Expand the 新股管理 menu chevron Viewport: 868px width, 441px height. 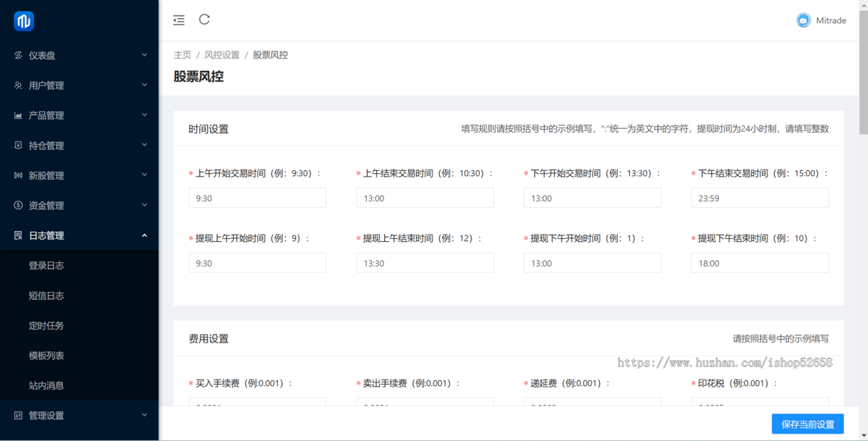[144, 175]
